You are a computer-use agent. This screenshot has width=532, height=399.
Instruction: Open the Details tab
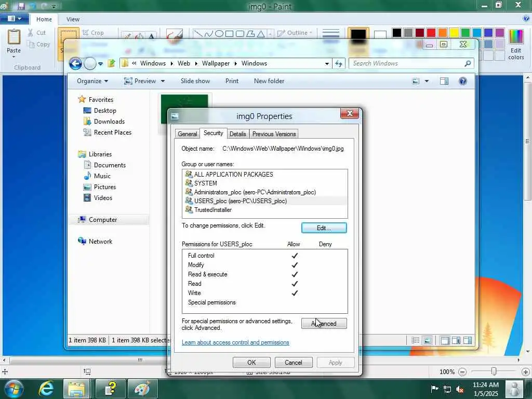click(x=237, y=134)
